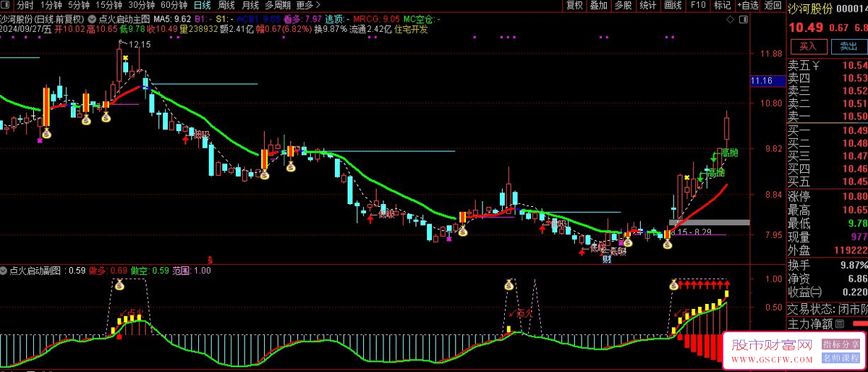Click the 点火启动主图 indicator name
The height and width of the screenshot is (372, 868).
click(124, 18)
